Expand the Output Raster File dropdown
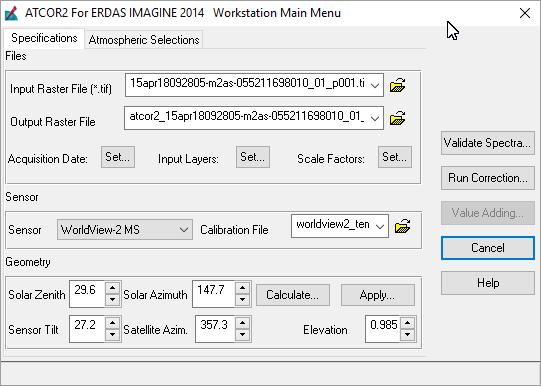 tap(375, 118)
